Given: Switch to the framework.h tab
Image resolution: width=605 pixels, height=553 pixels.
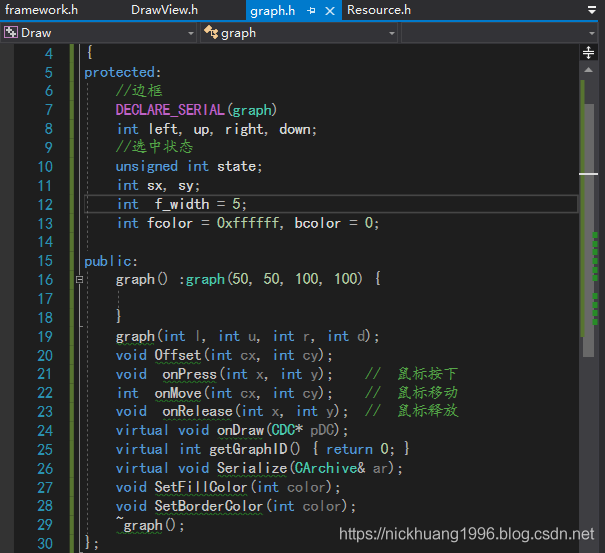Looking at the screenshot, I should pos(41,10).
